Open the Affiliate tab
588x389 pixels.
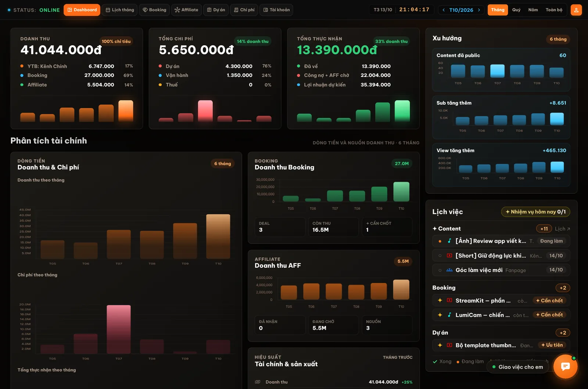pyautogui.click(x=186, y=10)
